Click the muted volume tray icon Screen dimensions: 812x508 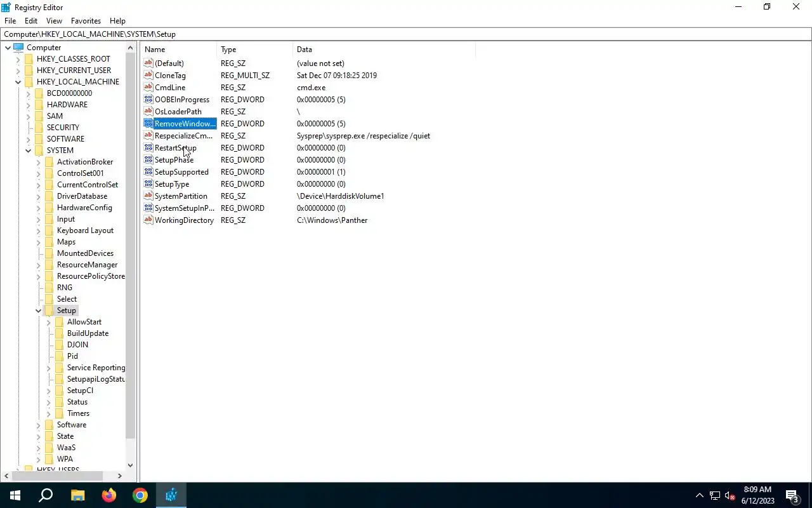(x=730, y=495)
